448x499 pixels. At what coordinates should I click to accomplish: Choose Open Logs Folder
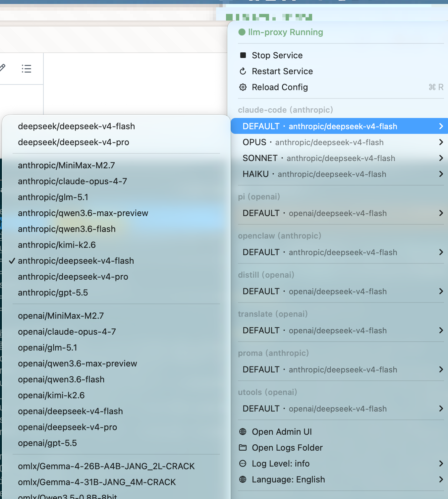click(339, 448)
